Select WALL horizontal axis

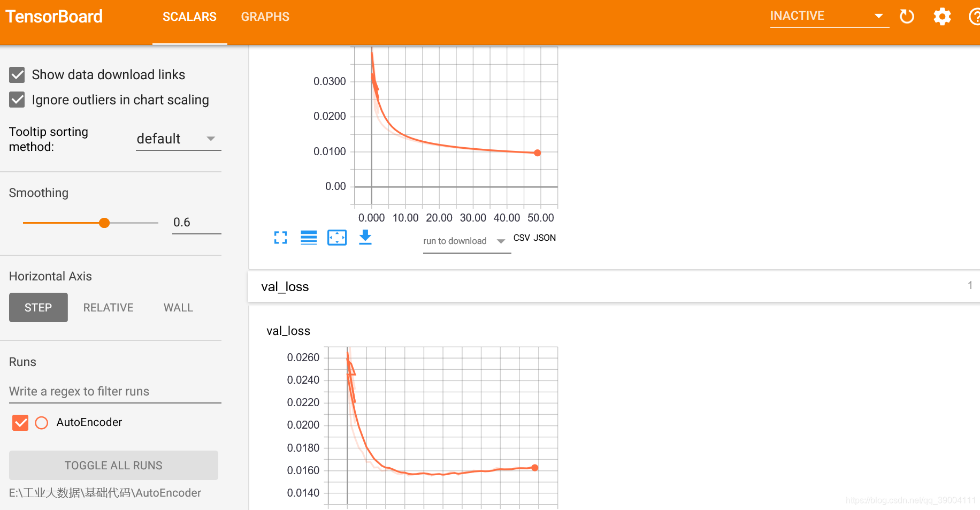click(178, 308)
